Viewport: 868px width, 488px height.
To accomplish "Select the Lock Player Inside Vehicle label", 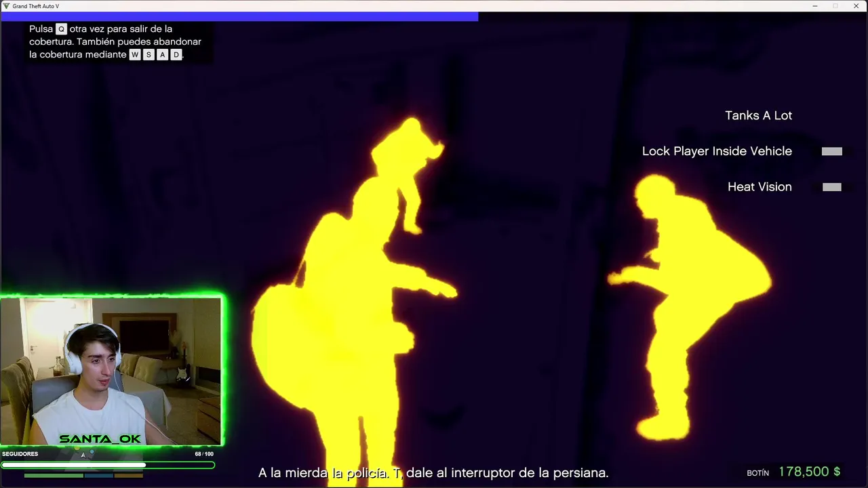I will click(x=717, y=151).
